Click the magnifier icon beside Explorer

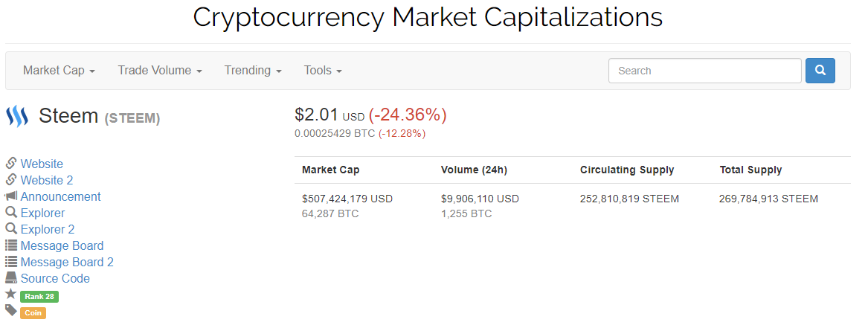point(11,213)
